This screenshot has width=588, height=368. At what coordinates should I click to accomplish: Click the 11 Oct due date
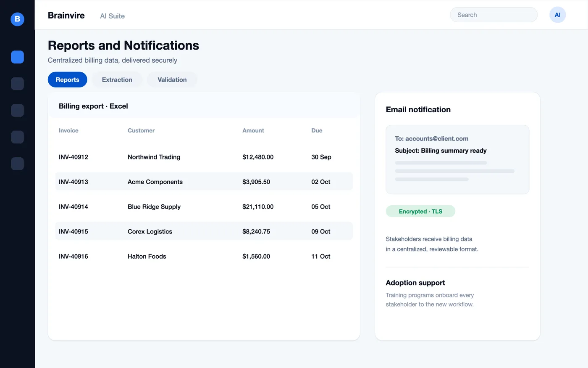pos(321,256)
